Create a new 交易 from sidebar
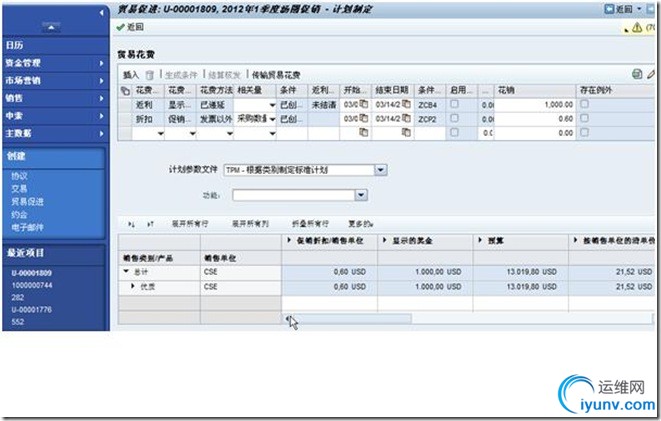The height and width of the screenshot is (421, 661). (x=19, y=189)
